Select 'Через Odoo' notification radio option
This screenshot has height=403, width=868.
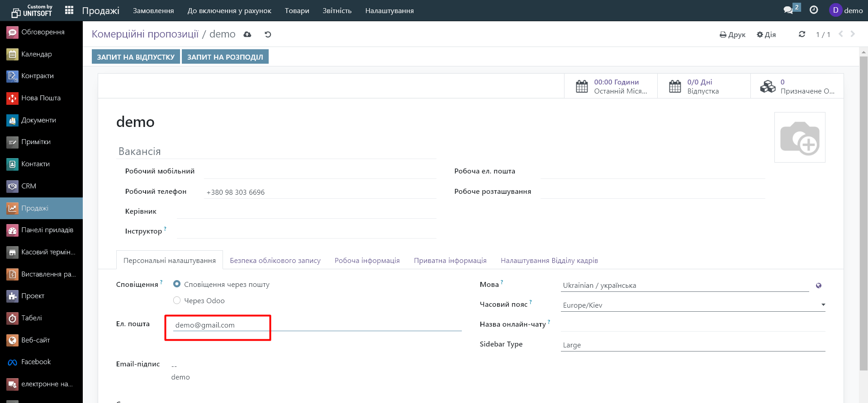[x=177, y=300]
